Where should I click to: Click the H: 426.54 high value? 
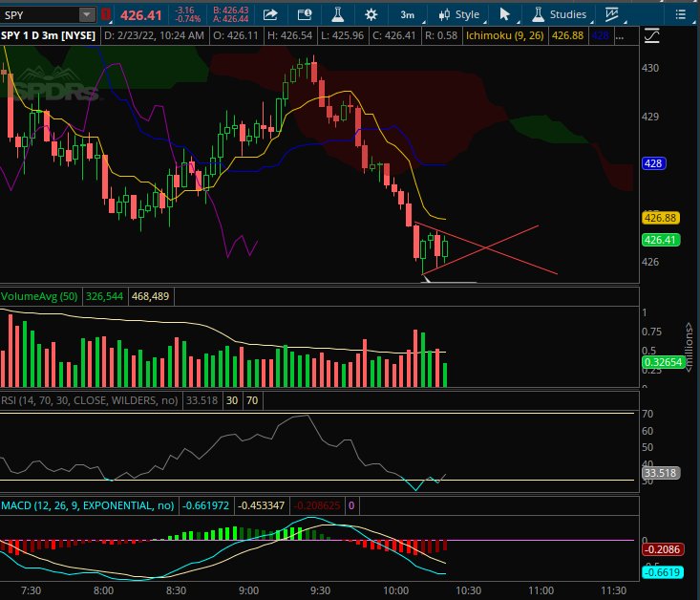pyautogui.click(x=289, y=35)
